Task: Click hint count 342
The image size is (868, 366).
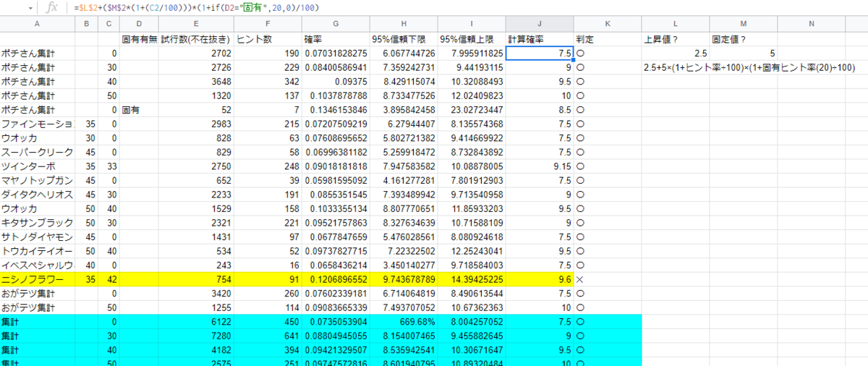Action: point(268,82)
